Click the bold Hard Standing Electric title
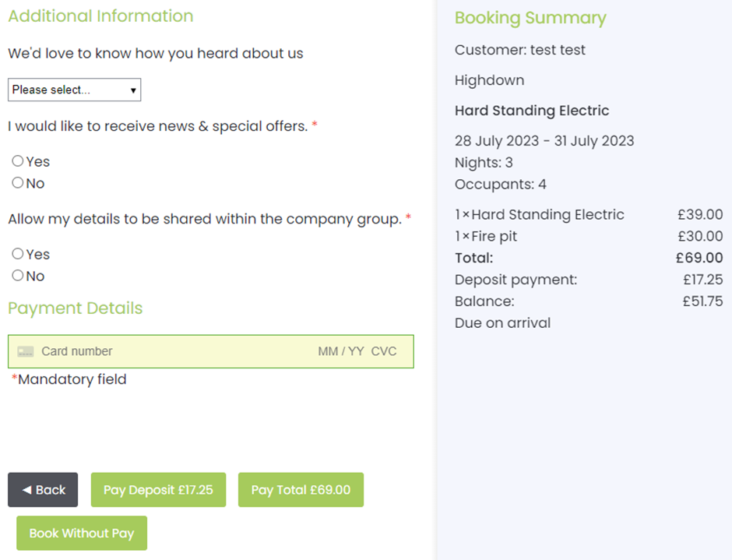Image resolution: width=732 pixels, height=560 pixels. pos(532,111)
